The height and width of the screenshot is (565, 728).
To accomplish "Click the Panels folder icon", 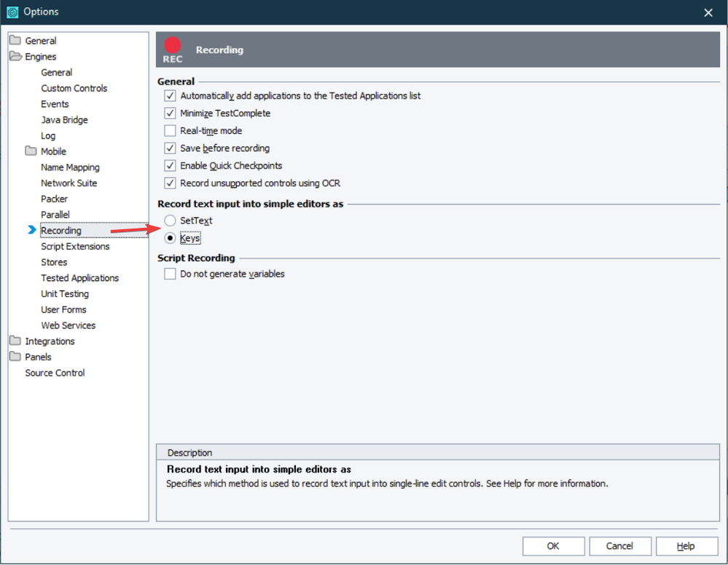I will point(15,356).
